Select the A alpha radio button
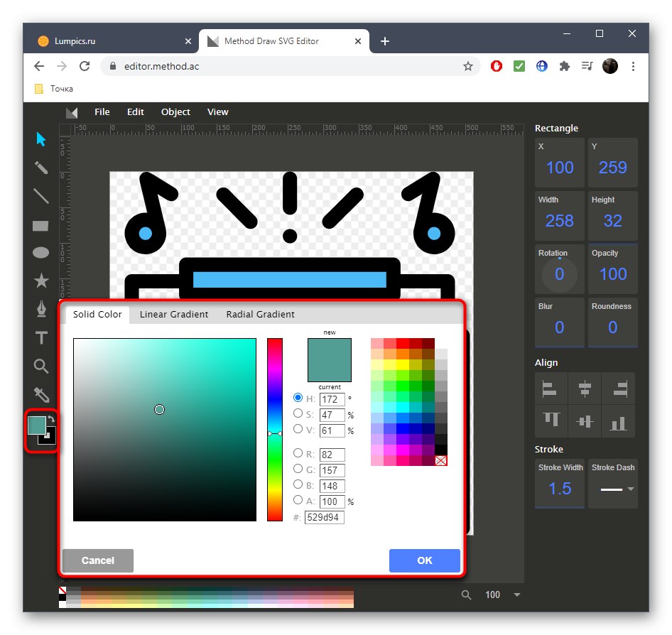This screenshot has height=635, width=672. [x=298, y=499]
